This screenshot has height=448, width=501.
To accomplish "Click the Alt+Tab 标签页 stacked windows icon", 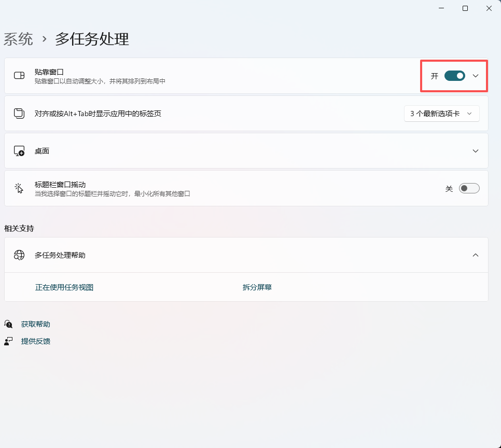I will 19,113.
